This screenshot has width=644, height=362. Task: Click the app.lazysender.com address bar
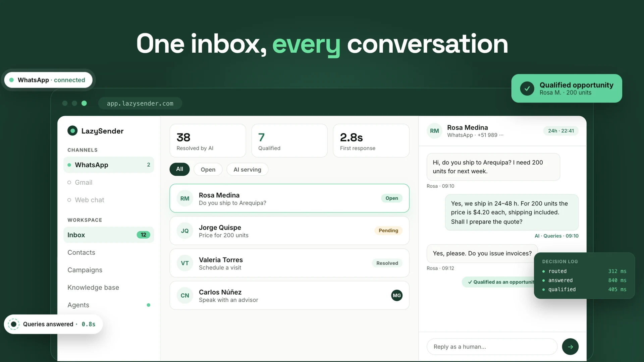pyautogui.click(x=140, y=103)
